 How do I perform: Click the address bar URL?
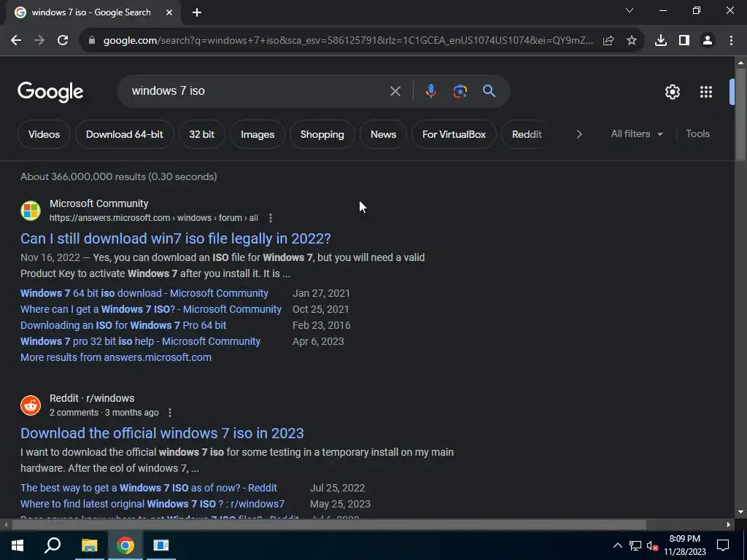348,41
